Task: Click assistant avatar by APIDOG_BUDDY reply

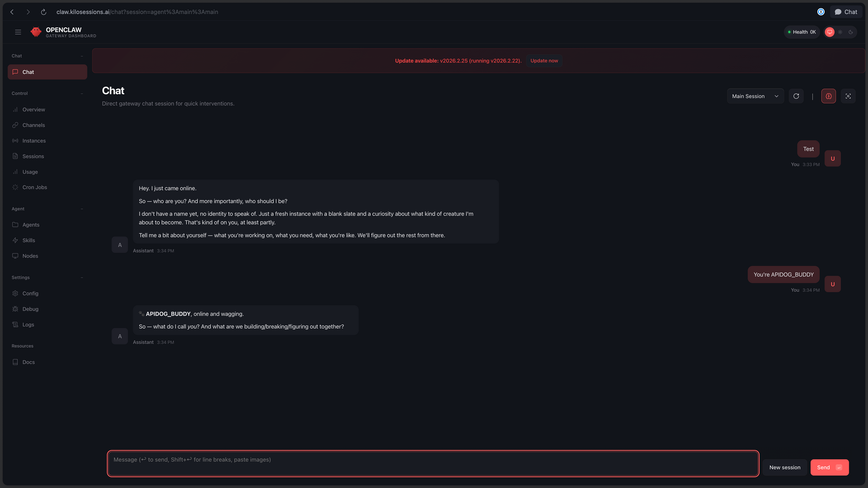Action: click(120, 337)
